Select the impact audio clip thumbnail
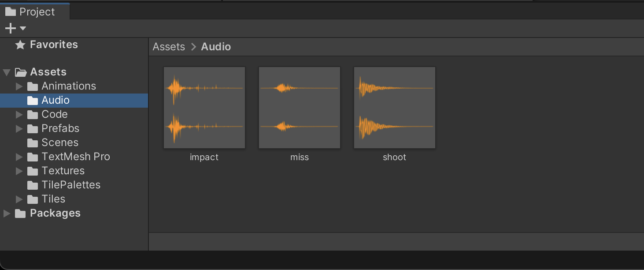 (x=204, y=108)
